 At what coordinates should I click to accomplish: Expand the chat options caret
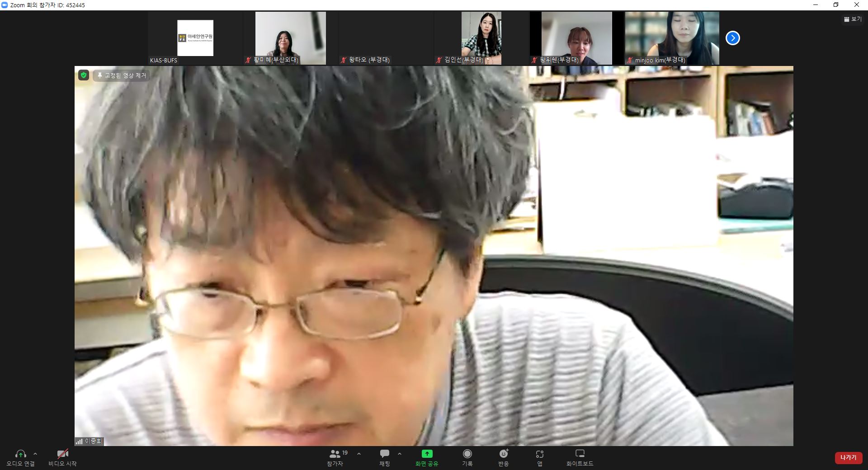(x=399, y=454)
